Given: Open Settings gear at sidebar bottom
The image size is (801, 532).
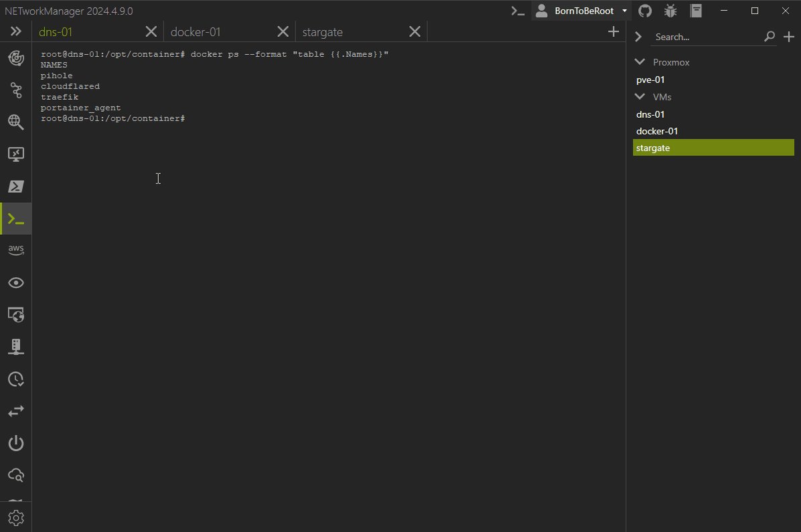Looking at the screenshot, I should [16, 518].
